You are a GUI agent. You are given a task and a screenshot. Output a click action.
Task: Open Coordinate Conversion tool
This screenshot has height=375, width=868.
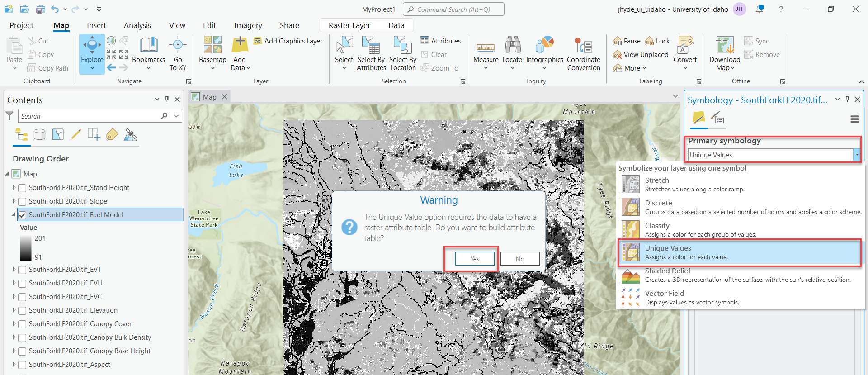pos(584,53)
